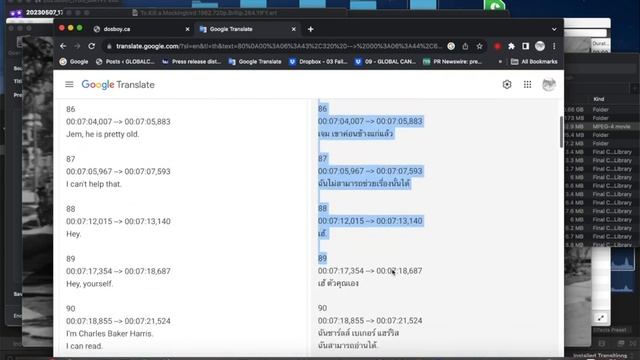Click the address bar URL field
This screenshot has height=360, width=640.
pos(278,46)
